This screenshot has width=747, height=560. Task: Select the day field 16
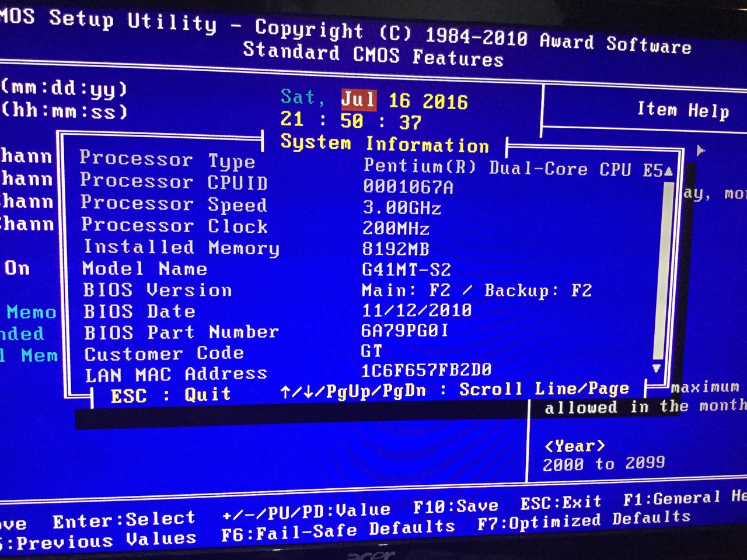(x=399, y=101)
